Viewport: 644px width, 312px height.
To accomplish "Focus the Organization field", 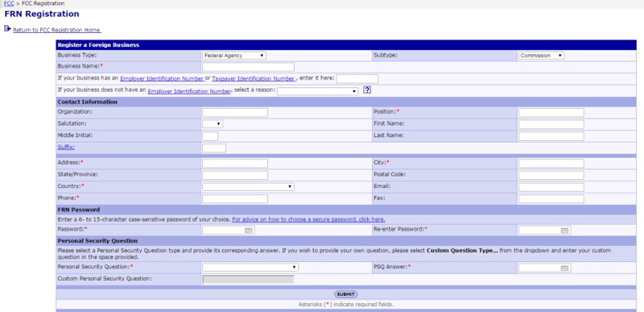I will pyautogui.click(x=235, y=112).
